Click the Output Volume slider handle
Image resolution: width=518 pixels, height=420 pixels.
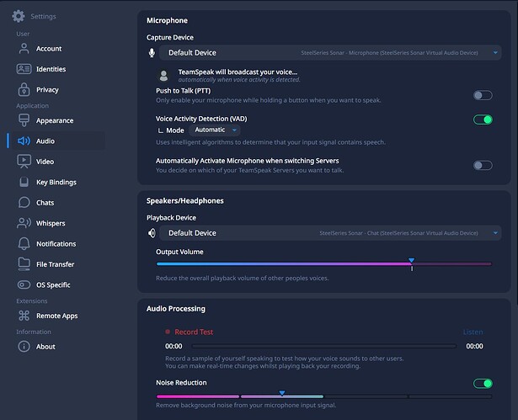[x=411, y=263]
